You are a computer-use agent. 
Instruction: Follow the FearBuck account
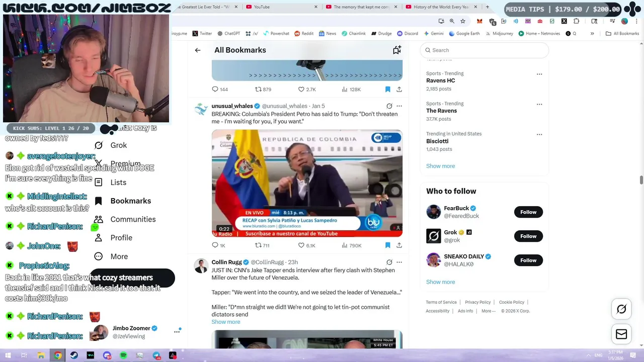pyautogui.click(x=528, y=212)
